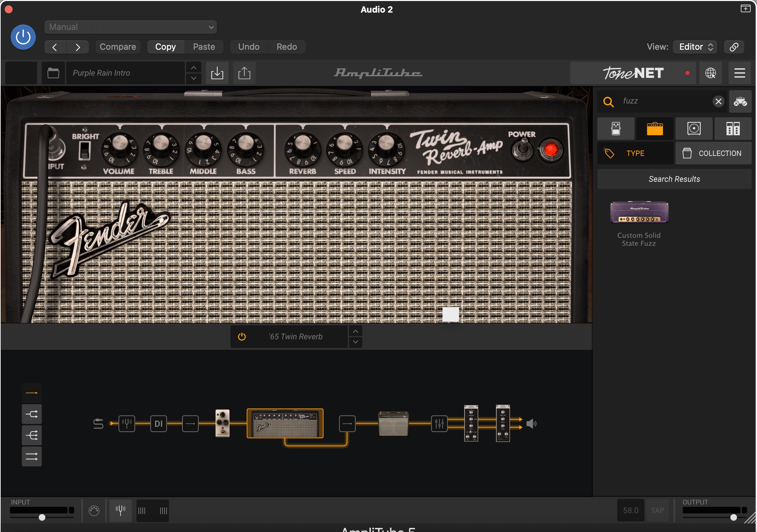Click the link sidechain icon
This screenshot has width=757, height=532.
(734, 47)
